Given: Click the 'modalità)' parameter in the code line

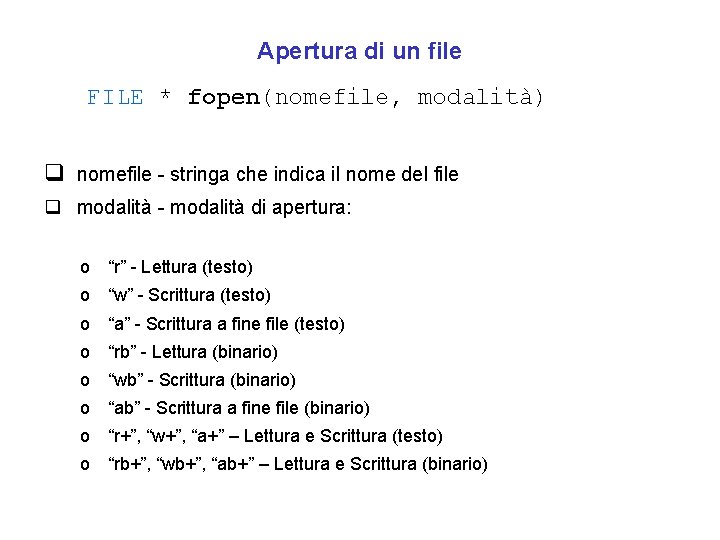Looking at the screenshot, I should [481, 98].
